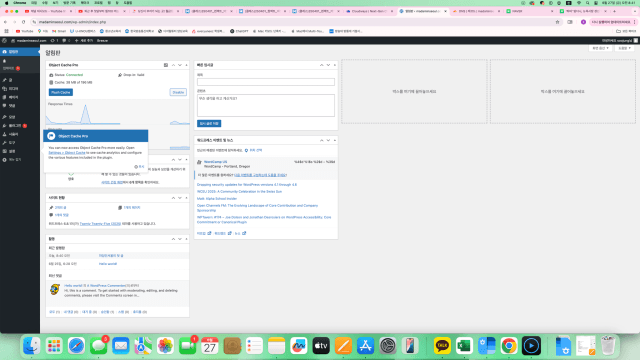The height and width of the screenshot is (360, 640).
Task: Toggle the WordPress Events and News panel
Action: tap(335, 140)
